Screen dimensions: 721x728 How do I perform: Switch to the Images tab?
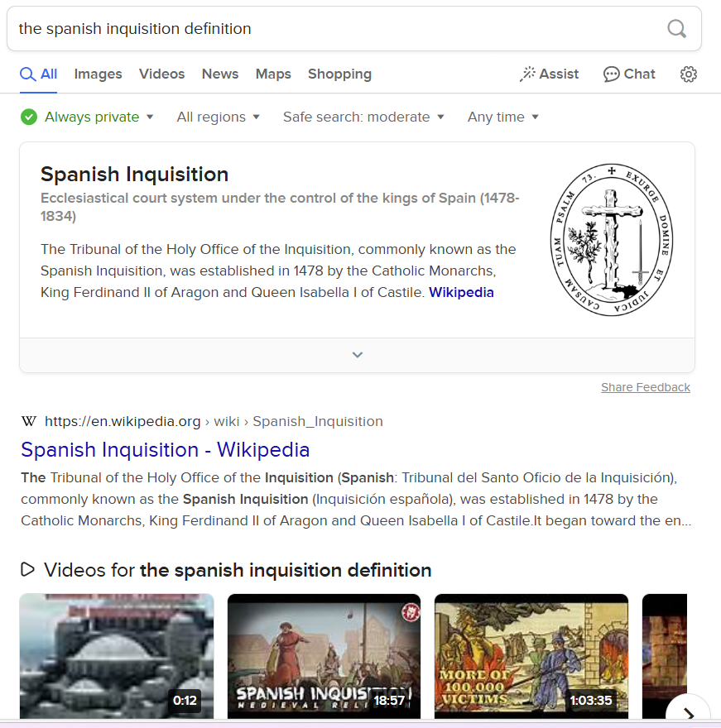pyautogui.click(x=98, y=74)
